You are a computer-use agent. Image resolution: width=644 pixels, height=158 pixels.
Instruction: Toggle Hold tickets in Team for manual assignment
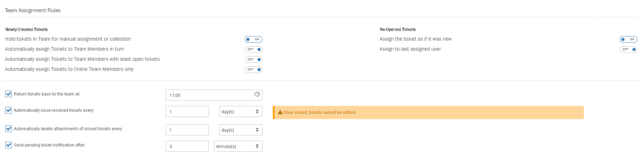click(253, 39)
